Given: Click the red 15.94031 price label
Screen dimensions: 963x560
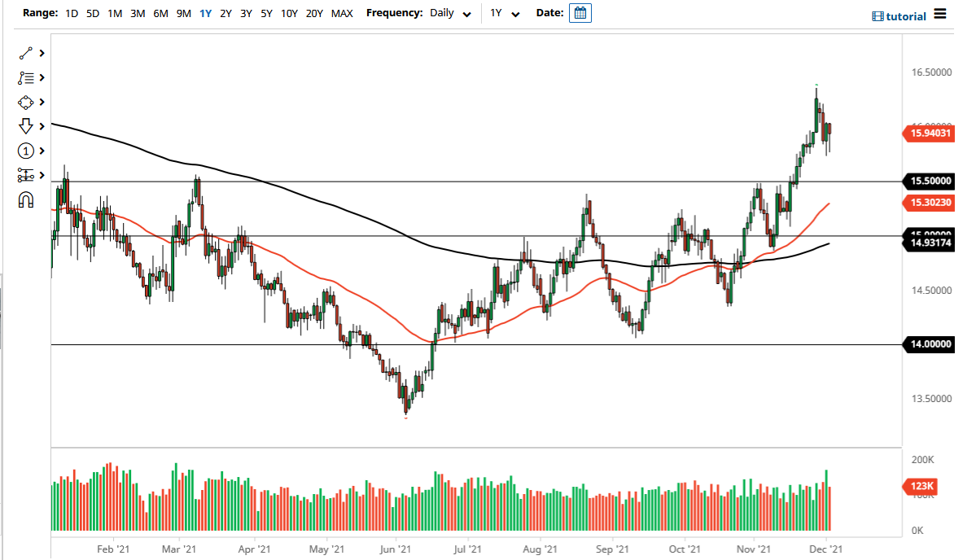Looking at the screenshot, I should pyautogui.click(x=928, y=133).
